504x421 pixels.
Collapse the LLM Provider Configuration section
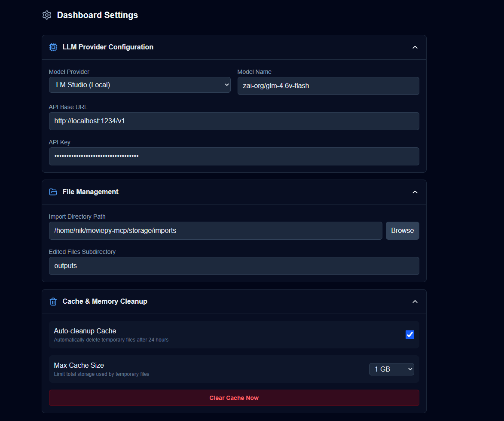(x=415, y=47)
